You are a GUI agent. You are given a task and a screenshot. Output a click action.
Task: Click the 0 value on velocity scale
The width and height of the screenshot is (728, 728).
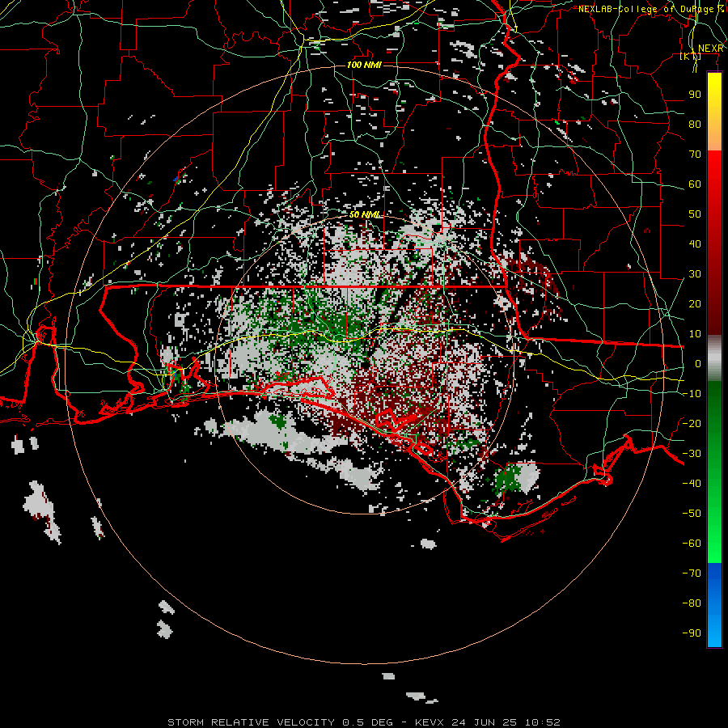click(x=698, y=363)
